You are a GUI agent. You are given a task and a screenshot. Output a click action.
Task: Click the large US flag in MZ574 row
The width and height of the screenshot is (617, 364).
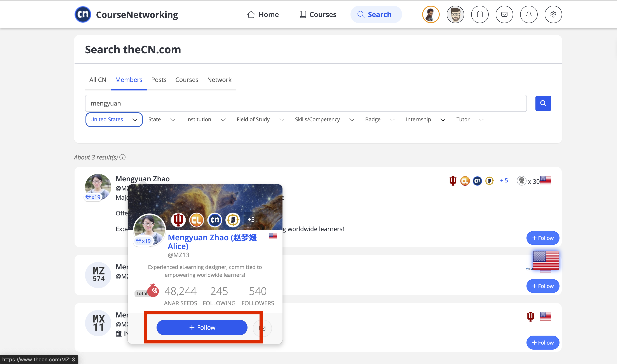coord(546,260)
